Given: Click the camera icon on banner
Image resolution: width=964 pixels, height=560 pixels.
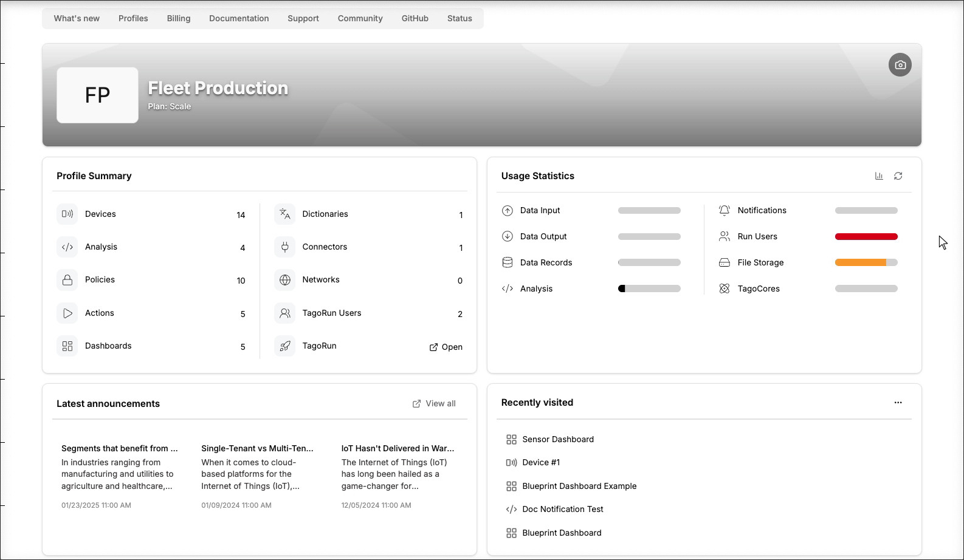Looking at the screenshot, I should pyautogui.click(x=900, y=65).
